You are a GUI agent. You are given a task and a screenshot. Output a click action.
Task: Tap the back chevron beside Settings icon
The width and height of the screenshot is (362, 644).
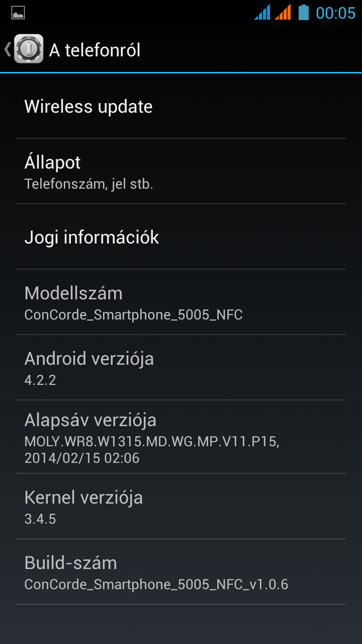tap(8, 49)
